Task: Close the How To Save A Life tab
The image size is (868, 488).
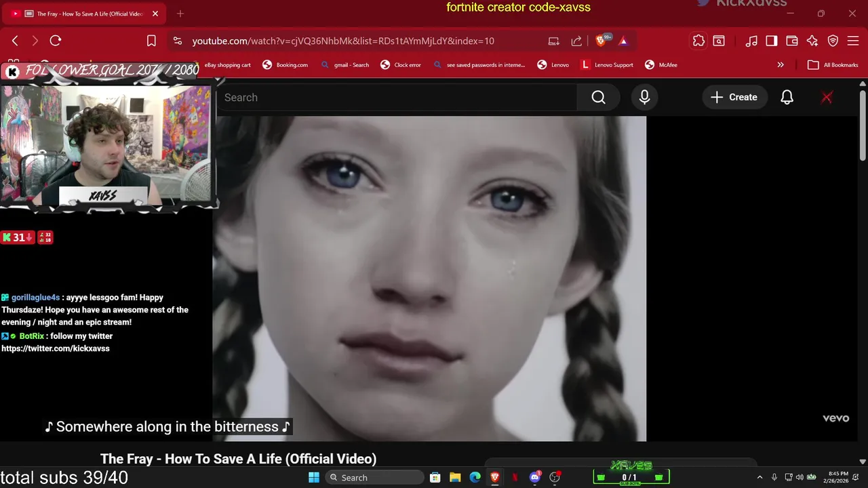Action: pos(155,14)
